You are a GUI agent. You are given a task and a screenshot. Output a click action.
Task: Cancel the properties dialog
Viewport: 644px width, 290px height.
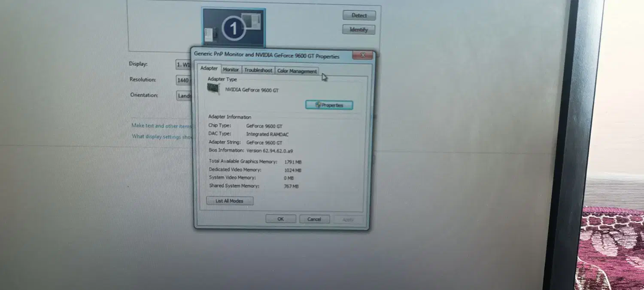tap(314, 219)
